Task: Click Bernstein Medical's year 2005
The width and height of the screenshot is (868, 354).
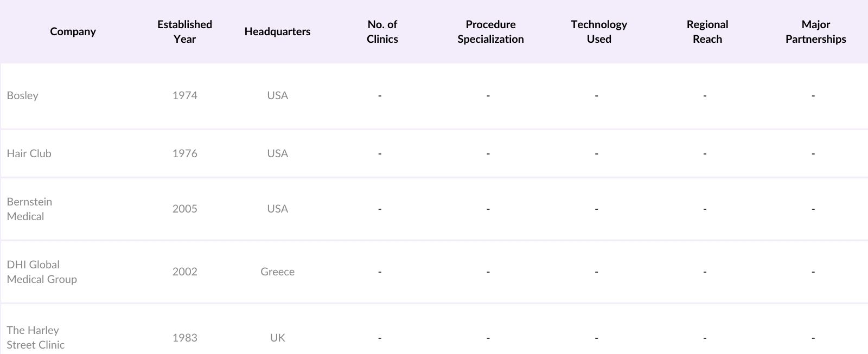Action: tap(184, 209)
